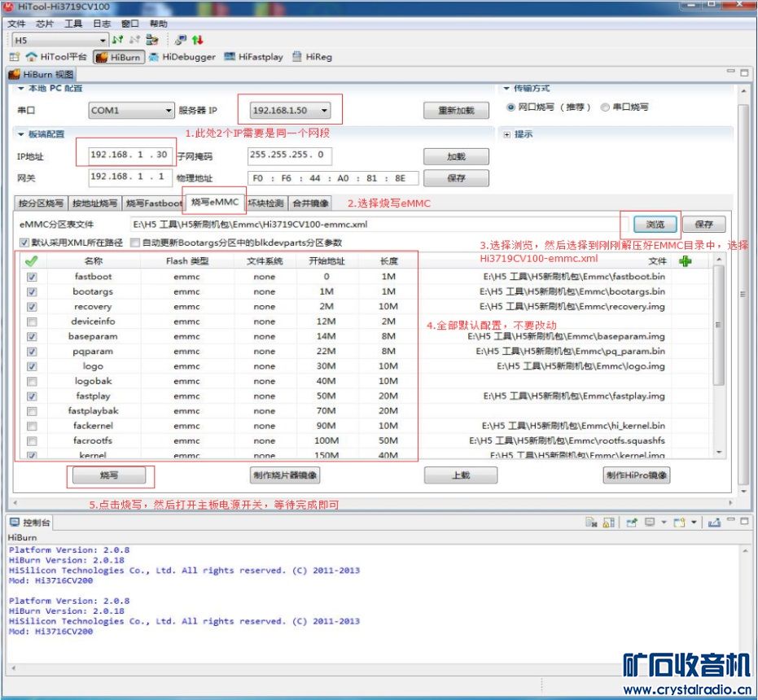Open the connection manager toolbar icon
The width and height of the screenshot is (758, 700).
tap(151, 40)
